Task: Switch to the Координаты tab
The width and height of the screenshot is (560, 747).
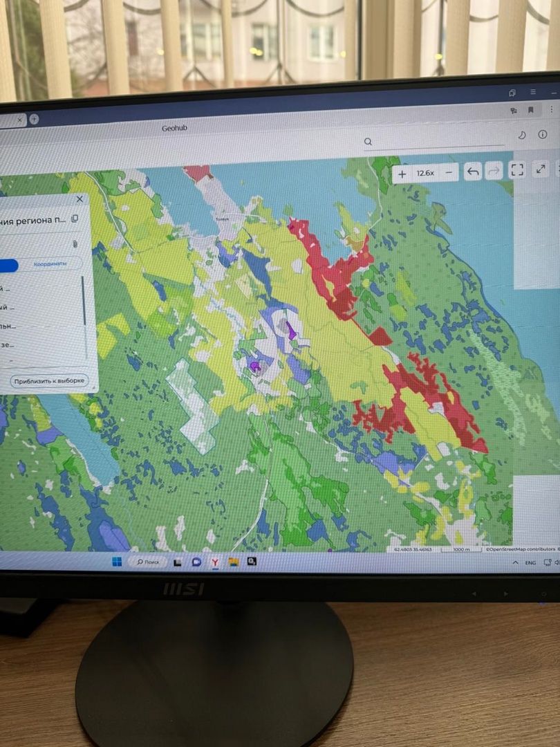Action: [50, 264]
